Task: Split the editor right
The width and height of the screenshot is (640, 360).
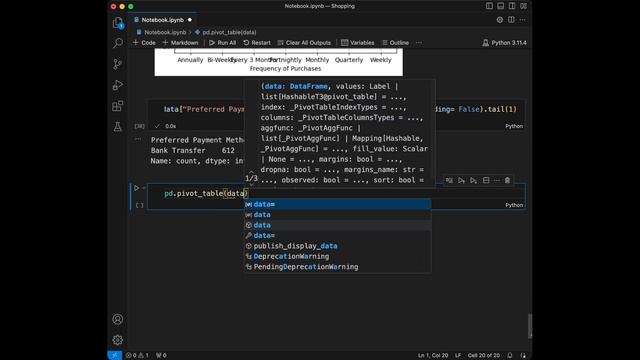Action: (511, 20)
